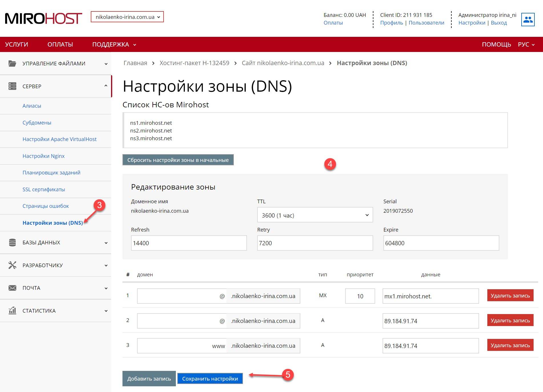Expand the ПОЧТА section
543x392 pixels.
pos(56,288)
